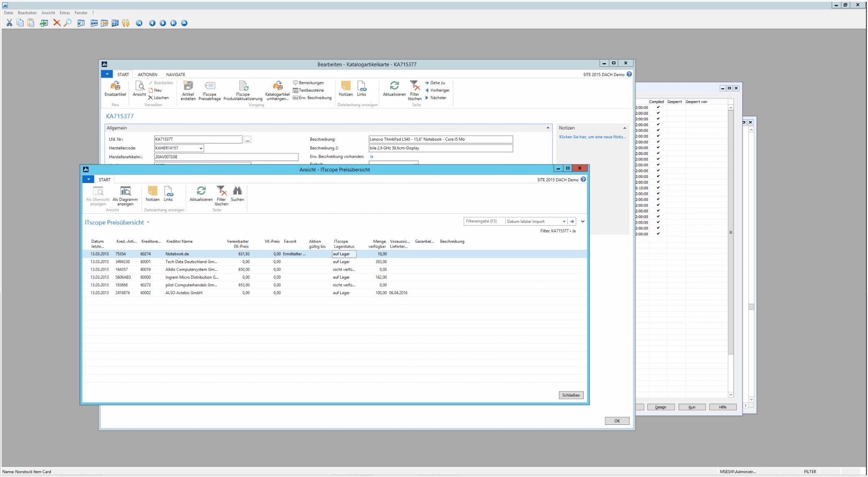
Task: Click Artikel erstellen in the ribbon
Action: [188, 91]
